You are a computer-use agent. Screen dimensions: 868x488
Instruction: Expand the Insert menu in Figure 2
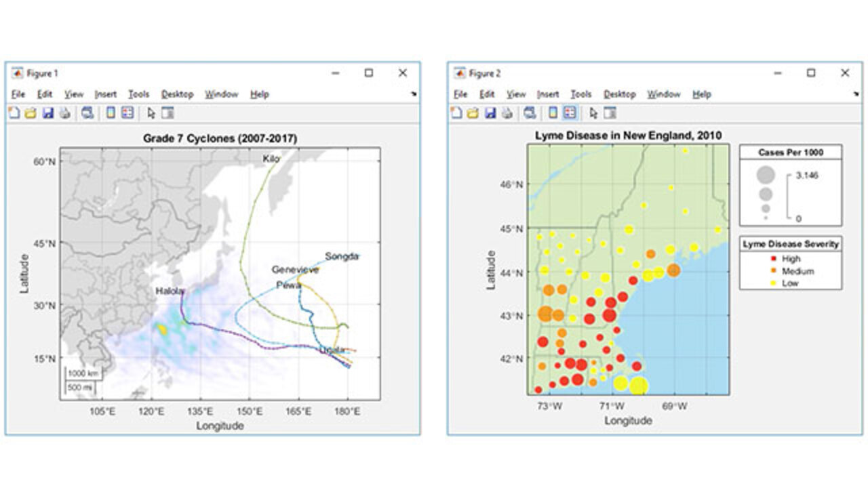tap(548, 94)
